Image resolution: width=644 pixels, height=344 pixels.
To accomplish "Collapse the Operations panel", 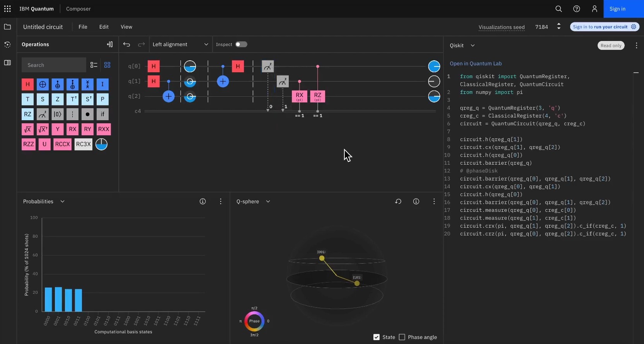I will [x=110, y=44].
